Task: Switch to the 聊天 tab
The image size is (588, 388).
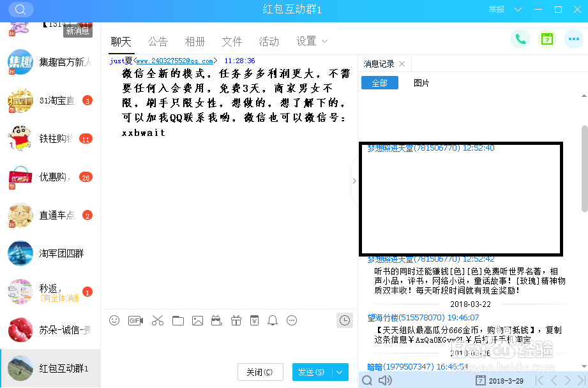Action: coord(121,41)
